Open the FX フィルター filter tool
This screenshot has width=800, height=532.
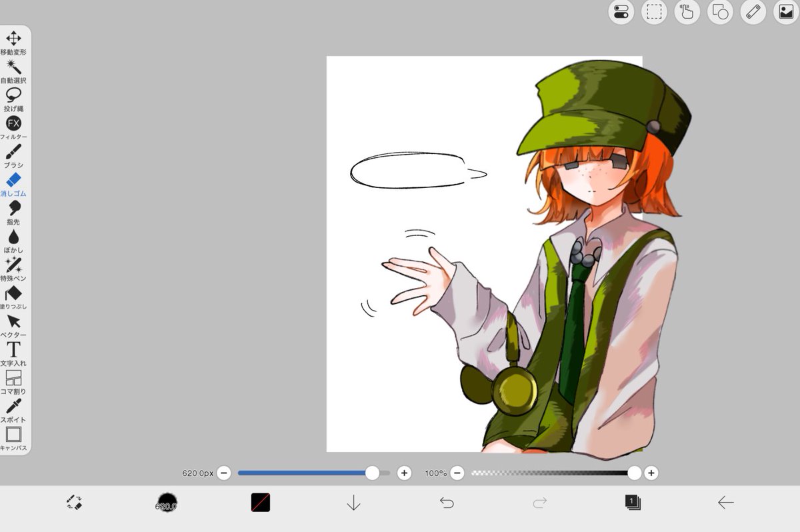(13, 127)
